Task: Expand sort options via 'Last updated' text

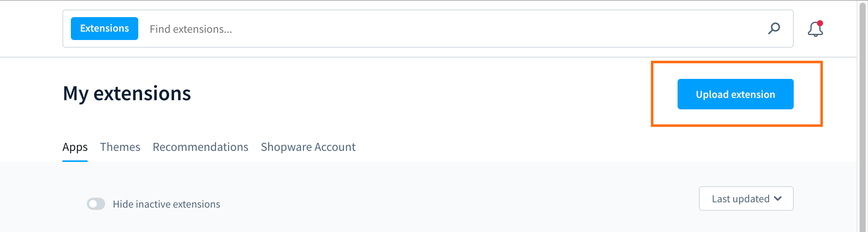Action: [x=741, y=199]
